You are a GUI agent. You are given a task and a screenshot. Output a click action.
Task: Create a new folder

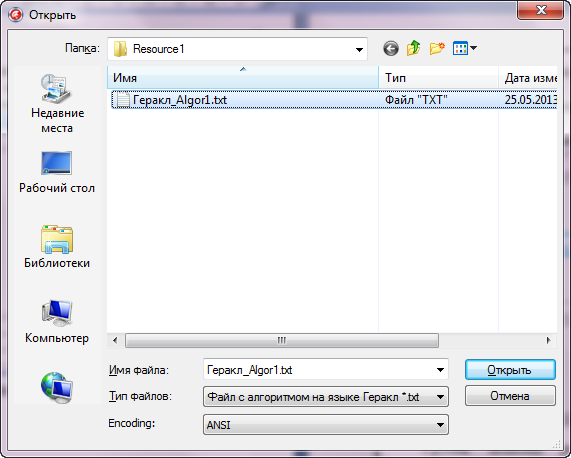(x=437, y=48)
